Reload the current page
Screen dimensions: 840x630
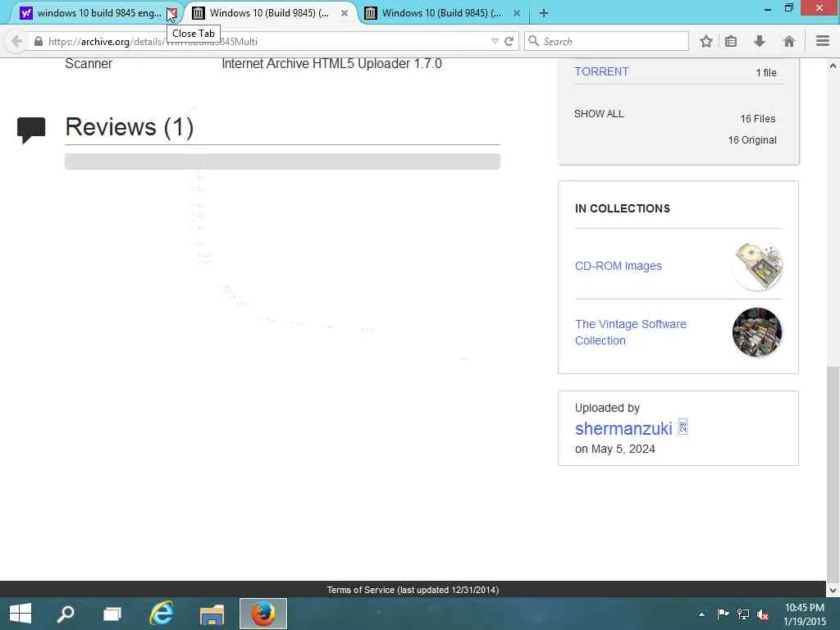point(509,41)
